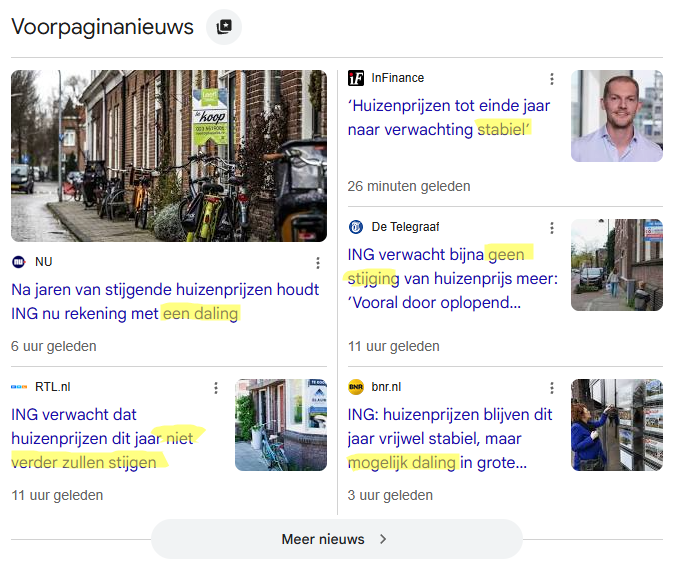Open the three-dot menu for InFinance article
Image resolution: width=675 pixels, height=586 pixels.
pos(552,79)
